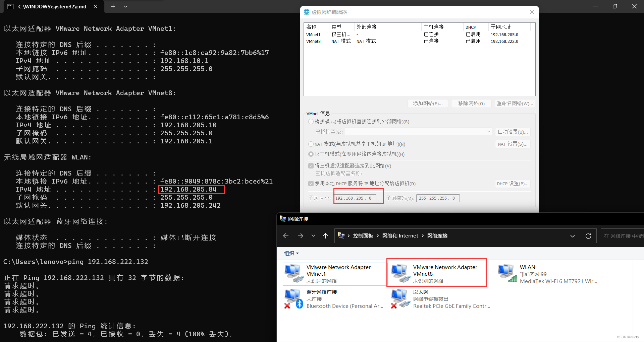Select the VMnet8 row in network list
Viewport: 644px width, 342px height.
(419, 41)
